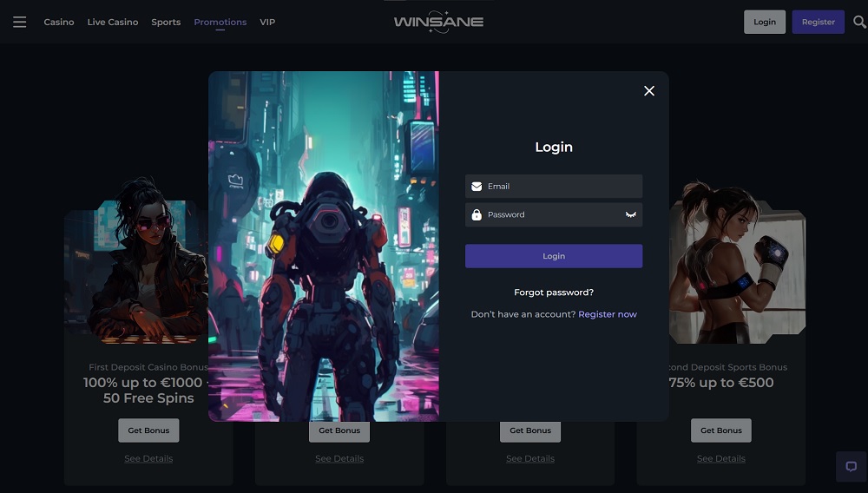
Task: Go to Live Casino section
Action: click(112, 22)
